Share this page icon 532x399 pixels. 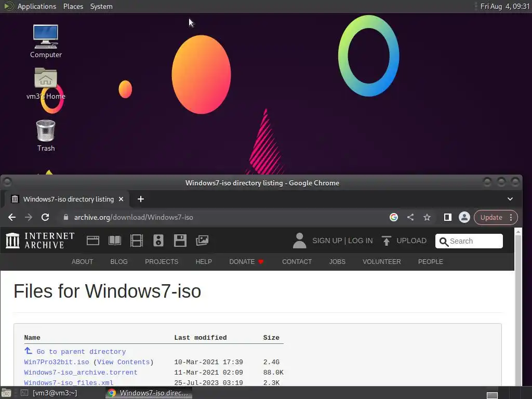(x=410, y=218)
